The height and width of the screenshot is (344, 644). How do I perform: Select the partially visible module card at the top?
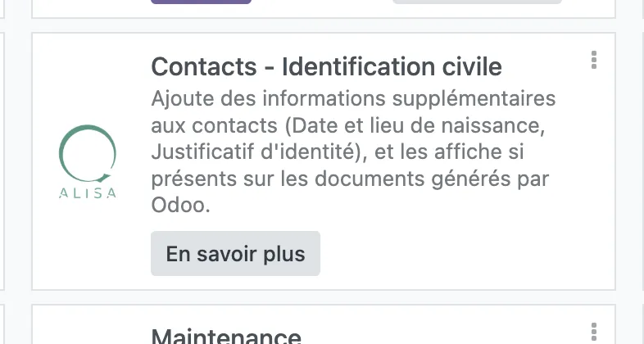[324, 8]
